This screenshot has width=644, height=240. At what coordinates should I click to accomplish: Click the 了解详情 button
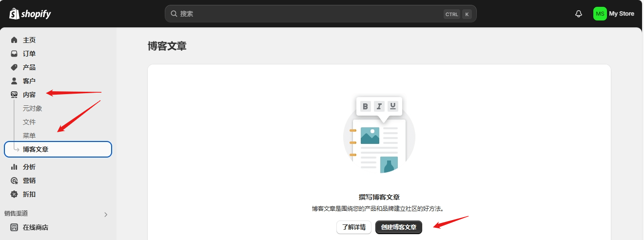(353, 227)
